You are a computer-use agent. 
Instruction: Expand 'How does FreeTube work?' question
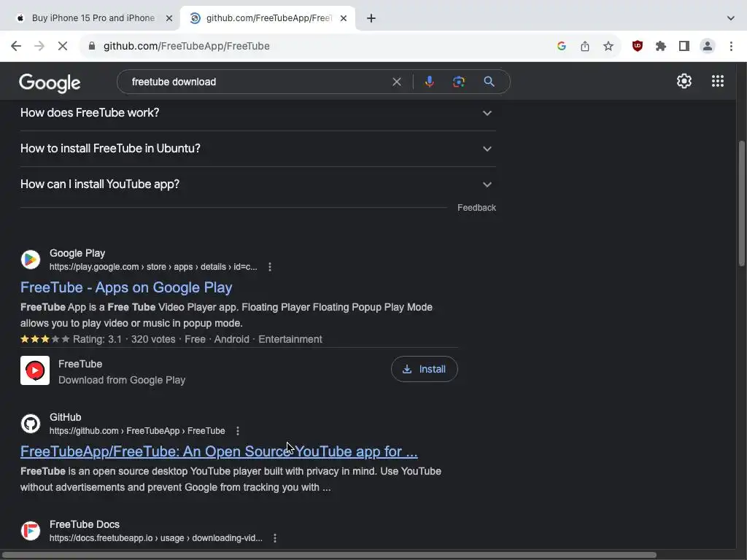pyautogui.click(x=258, y=113)
